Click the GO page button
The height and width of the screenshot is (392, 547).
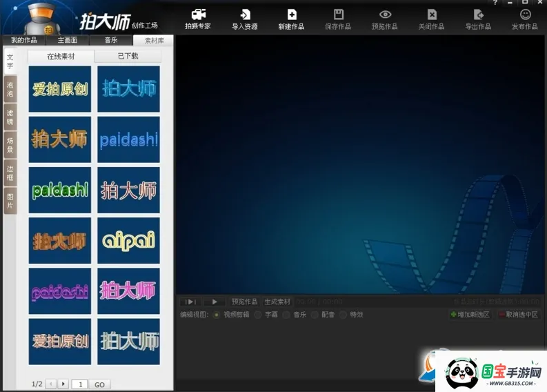[99, 384]
